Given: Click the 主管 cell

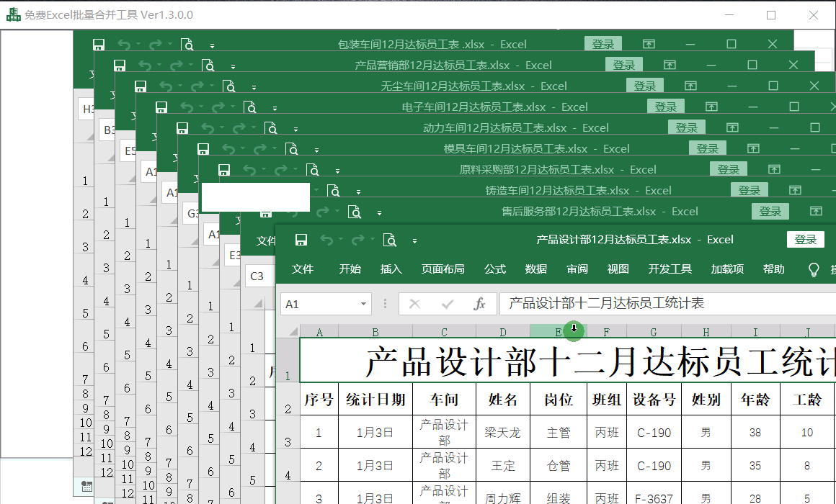Looking at the screenshot, I should [x=559, y=432].
